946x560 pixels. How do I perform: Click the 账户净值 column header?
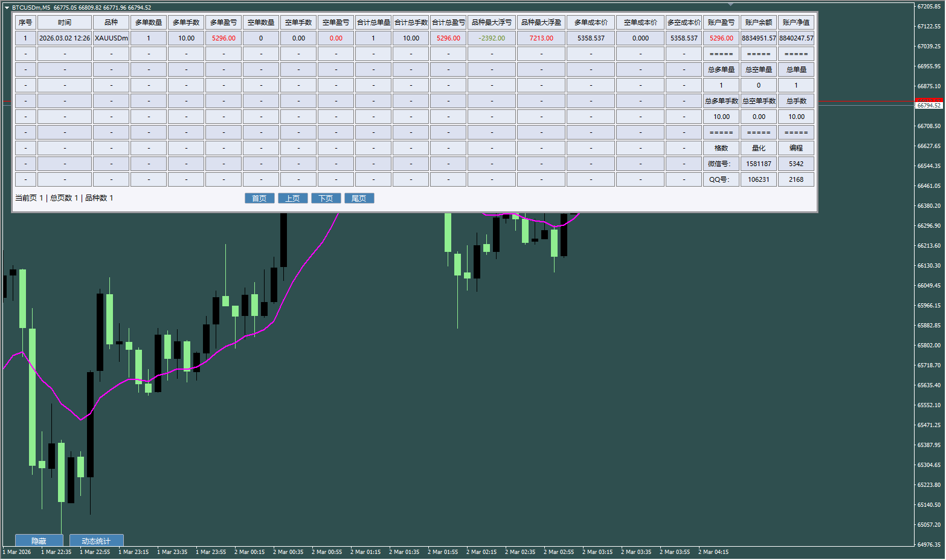(796, 22)
